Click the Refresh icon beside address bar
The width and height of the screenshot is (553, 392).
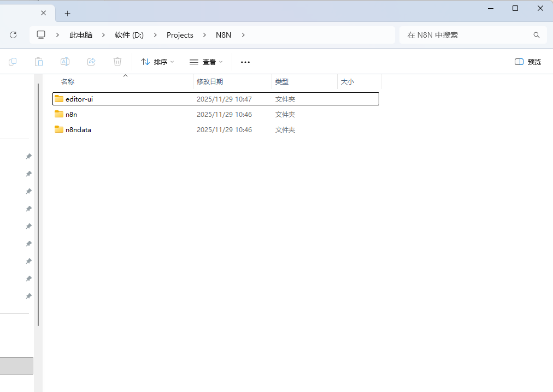(x=13, y=35)
